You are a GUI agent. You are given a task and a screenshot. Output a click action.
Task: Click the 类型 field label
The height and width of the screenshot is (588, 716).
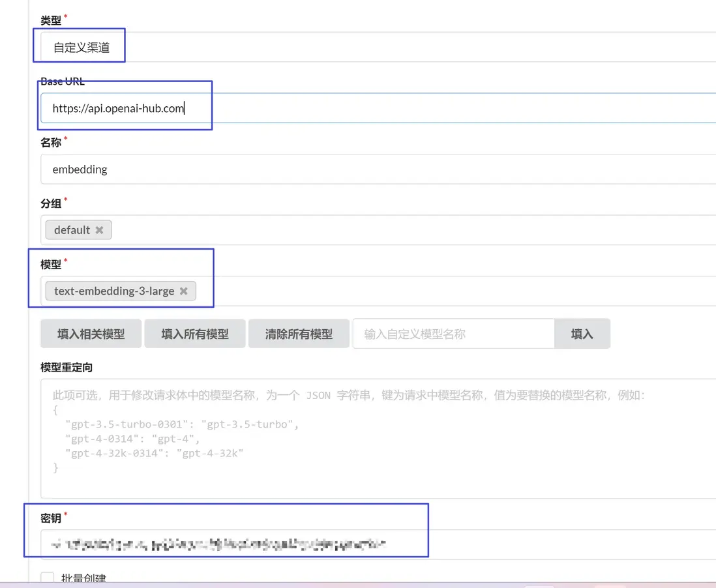pyautogui.click(x=51, y=21)
